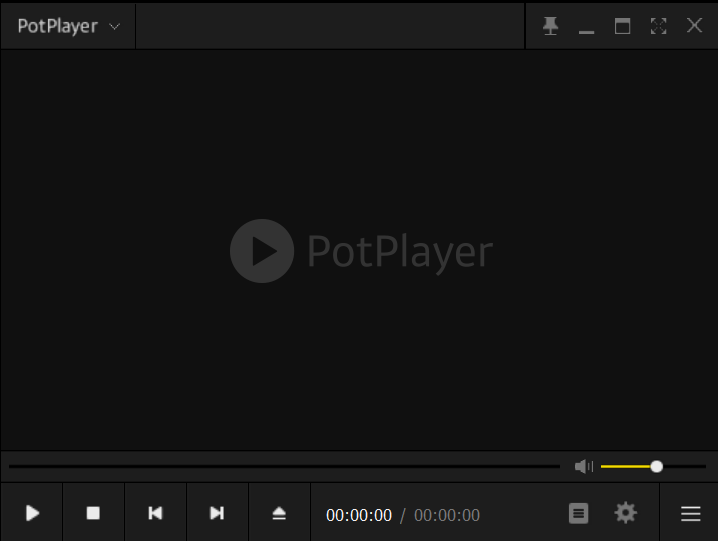Screen dimensions: 718x541
Task: Maximize the PotPlayer window
Action: pos(622,26)
